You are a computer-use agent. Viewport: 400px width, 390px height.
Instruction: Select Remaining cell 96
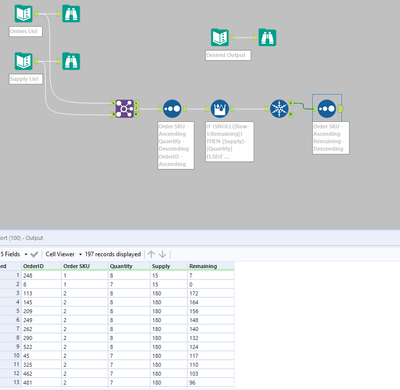pos(211,383)
